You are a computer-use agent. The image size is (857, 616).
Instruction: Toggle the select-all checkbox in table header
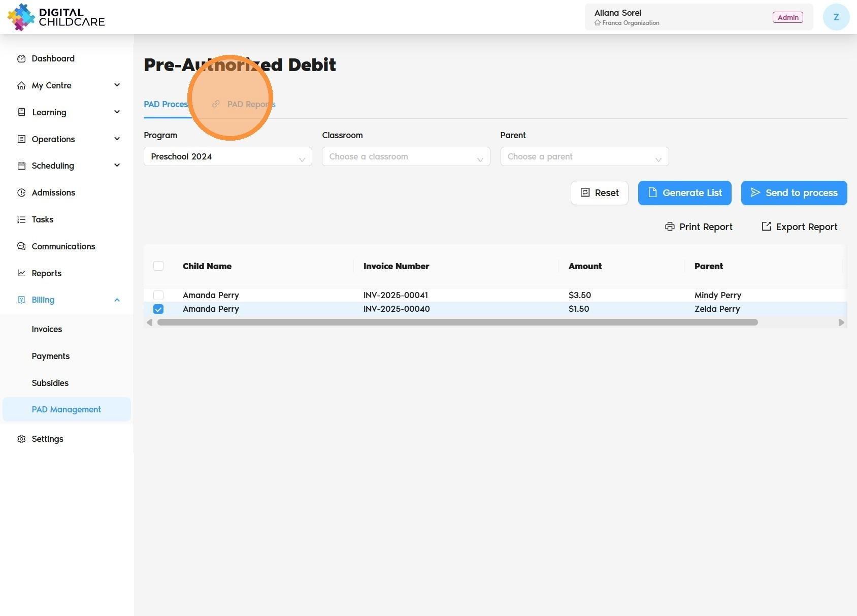click(158, 266)
